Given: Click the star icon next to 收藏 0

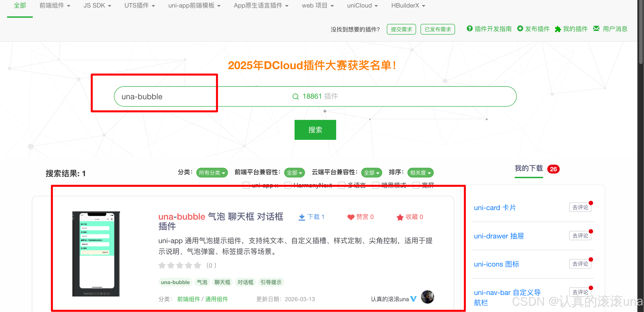Looking at the screenshot, I should point(400,217).
